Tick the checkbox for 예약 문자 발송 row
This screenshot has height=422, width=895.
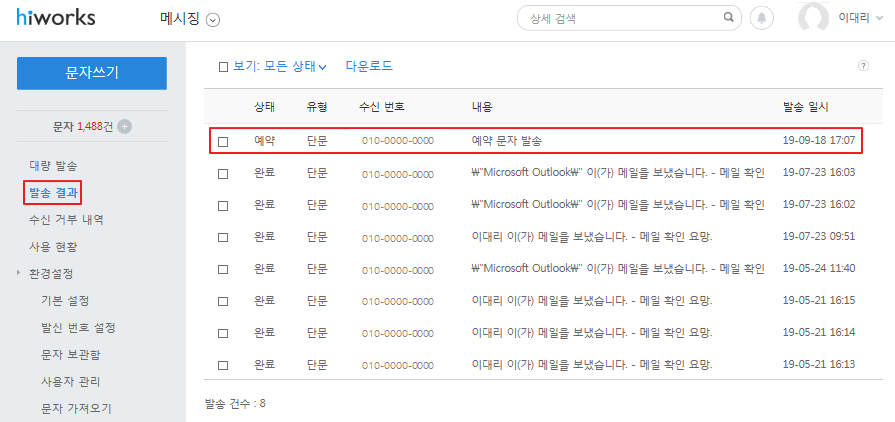tap(223, 141)
